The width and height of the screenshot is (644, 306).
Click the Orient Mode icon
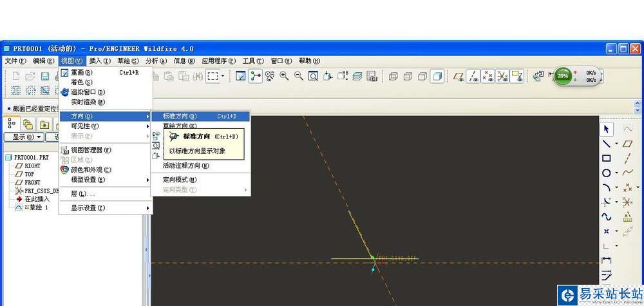click(269, 76)
